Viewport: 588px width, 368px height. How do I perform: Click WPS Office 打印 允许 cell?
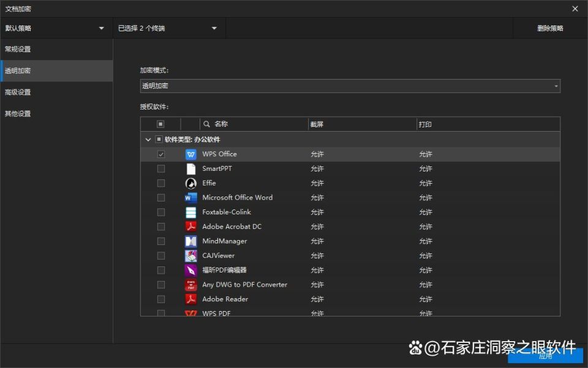[426, 154]
